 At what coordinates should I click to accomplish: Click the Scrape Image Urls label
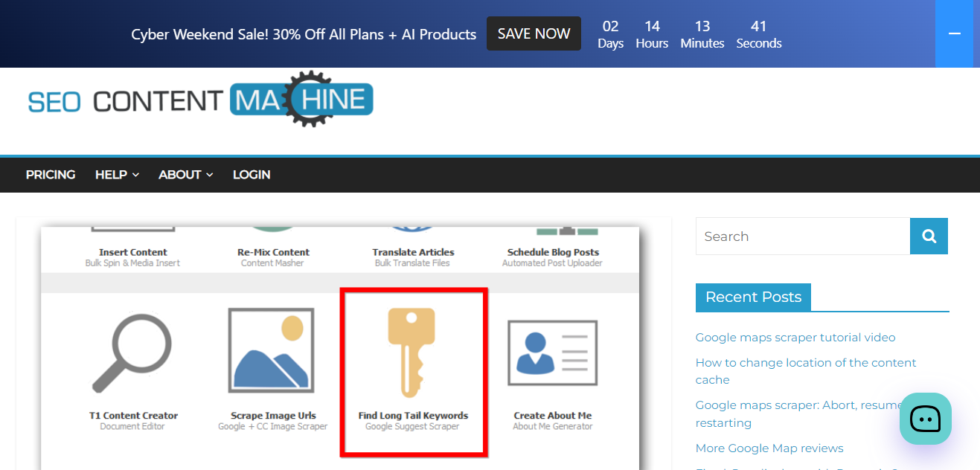click(x=273, y=416)
